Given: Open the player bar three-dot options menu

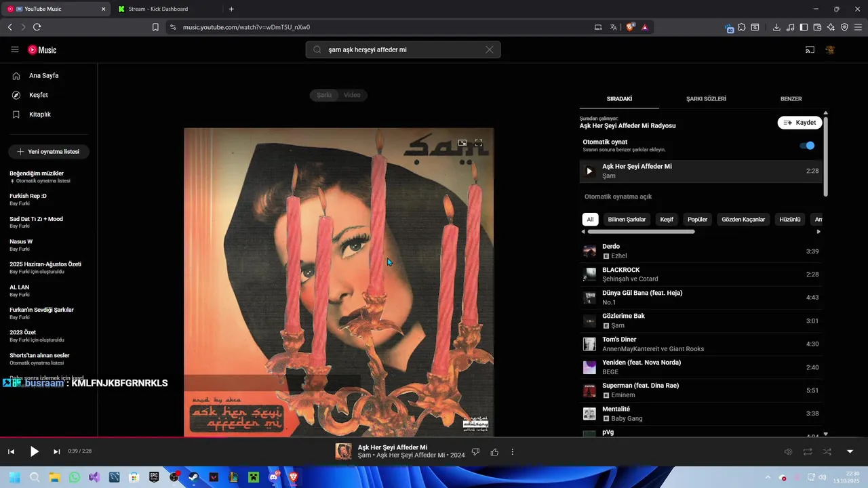Looking at the screenshot, I should 513,451.
